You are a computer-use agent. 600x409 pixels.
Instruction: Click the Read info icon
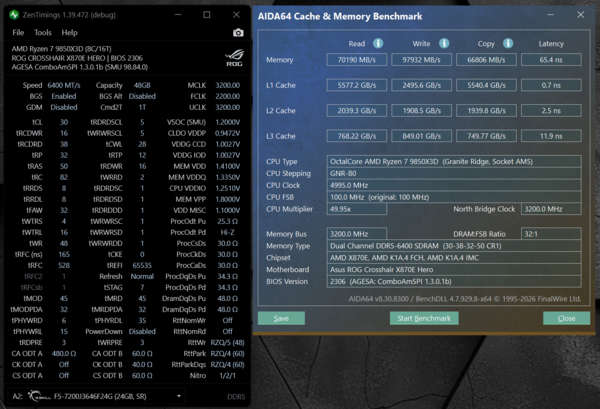pyautogui.click(x=378, y=43)
